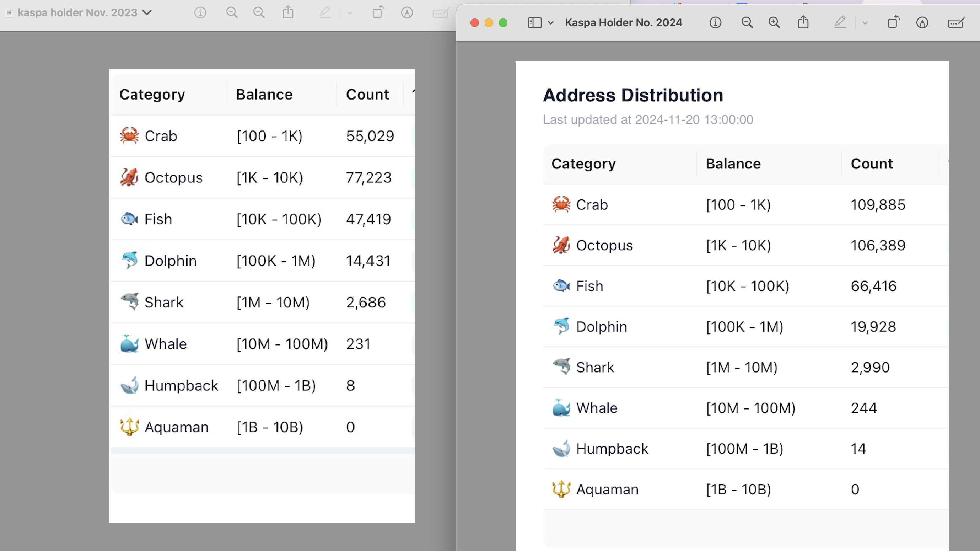Open highlight dropdown in kaspa holder Nov. 2023 window
The height and width of the screenshot is (551, 980).
pos(350,13)
